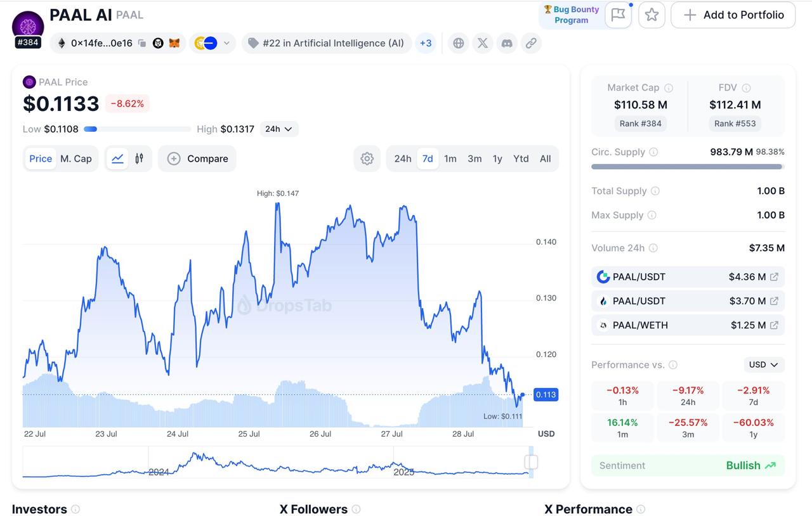Open the USD performance currency dropdown
812x516 pixels.
(764, 364)
